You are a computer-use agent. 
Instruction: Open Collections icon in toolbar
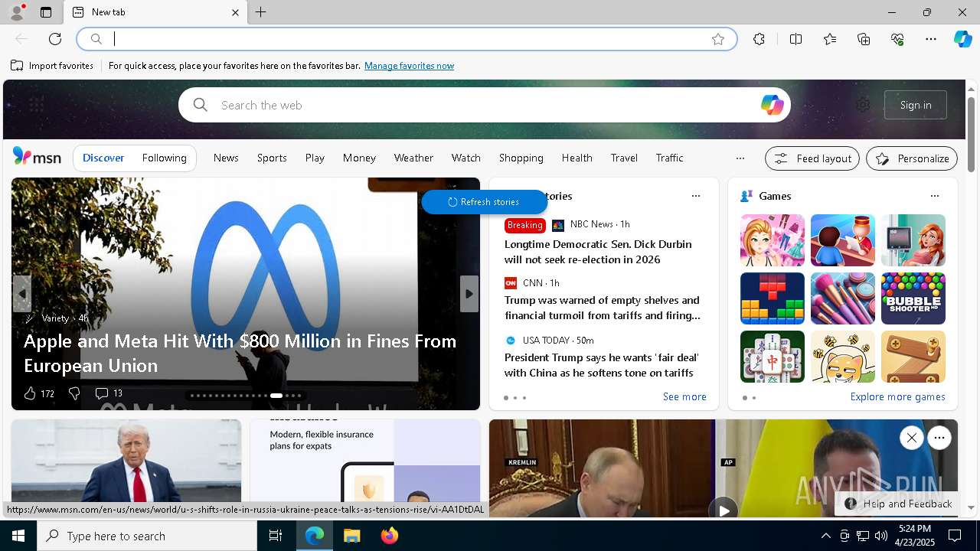[864, 39]
